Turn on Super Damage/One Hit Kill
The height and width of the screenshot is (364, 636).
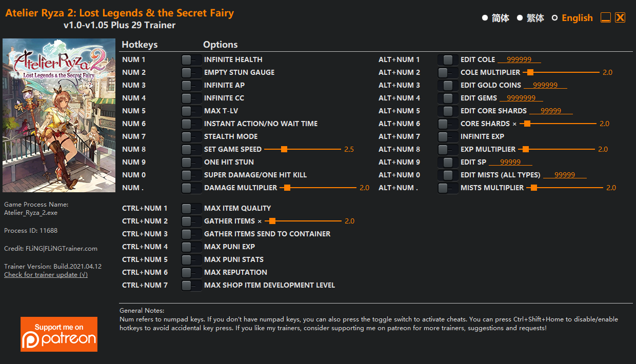pos(191,175)
